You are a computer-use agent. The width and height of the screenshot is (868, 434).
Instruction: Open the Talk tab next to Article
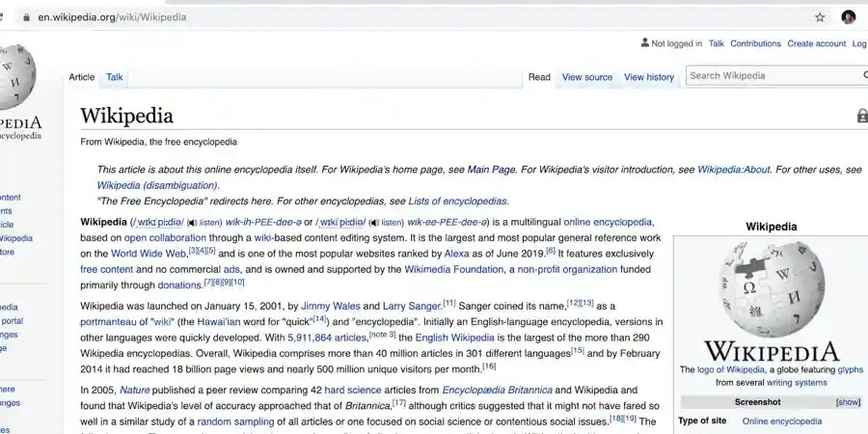115,77
